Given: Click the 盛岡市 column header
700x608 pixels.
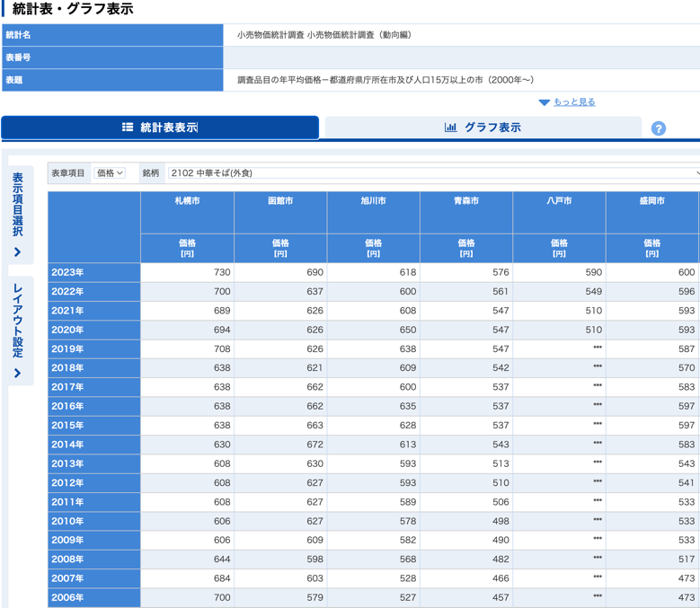Looking at the screenshot, I should tap(651, 212).
